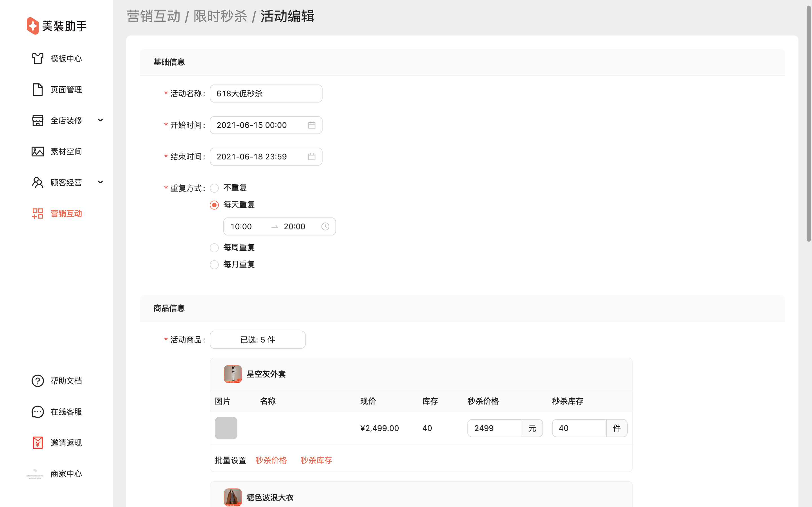Click the 活动名称 input field
The height and width of the screenshot is (507, 812).
(266, 94)
